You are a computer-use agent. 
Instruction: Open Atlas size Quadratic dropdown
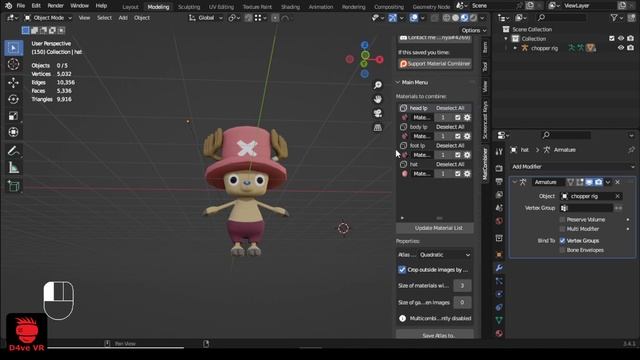click(x=444, y=255)
